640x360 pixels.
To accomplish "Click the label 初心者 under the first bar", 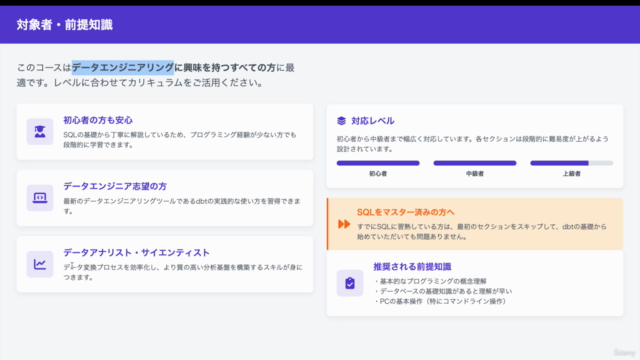I will point(378,173).
